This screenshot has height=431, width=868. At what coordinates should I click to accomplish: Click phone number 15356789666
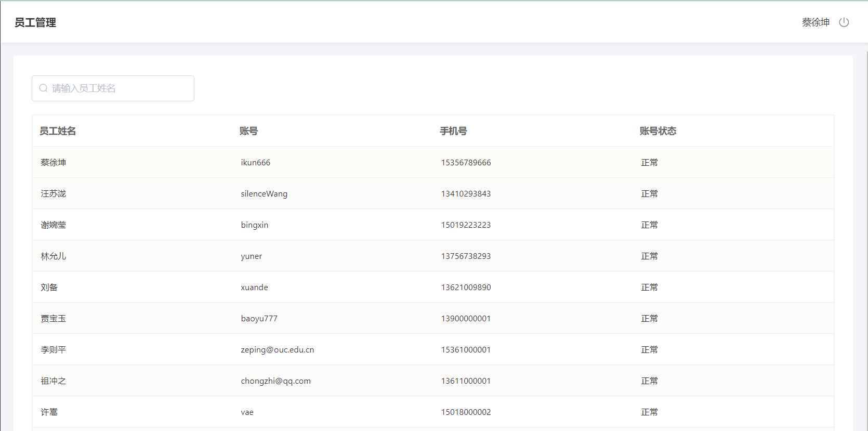click(x=466, y=163)
